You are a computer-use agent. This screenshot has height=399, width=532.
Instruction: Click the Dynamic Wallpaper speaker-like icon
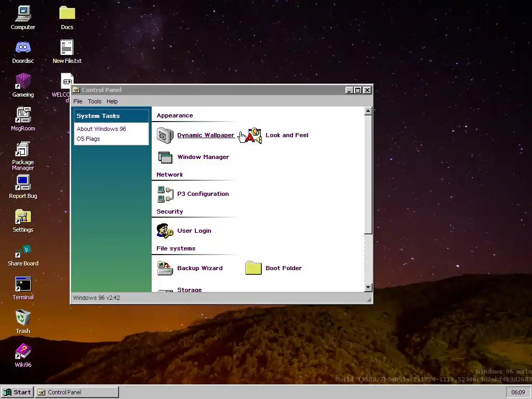(165, 135)
